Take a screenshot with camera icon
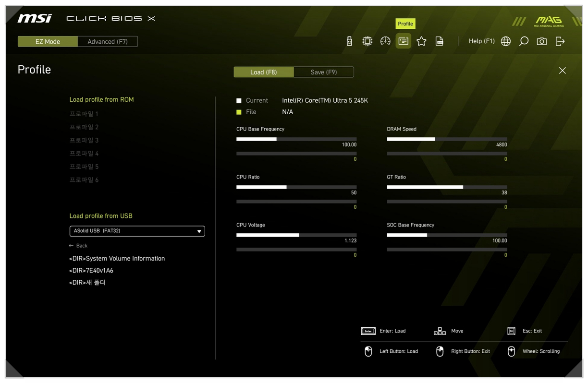The height and width of the screenshot is (383, 588). [x=542, y=41]
